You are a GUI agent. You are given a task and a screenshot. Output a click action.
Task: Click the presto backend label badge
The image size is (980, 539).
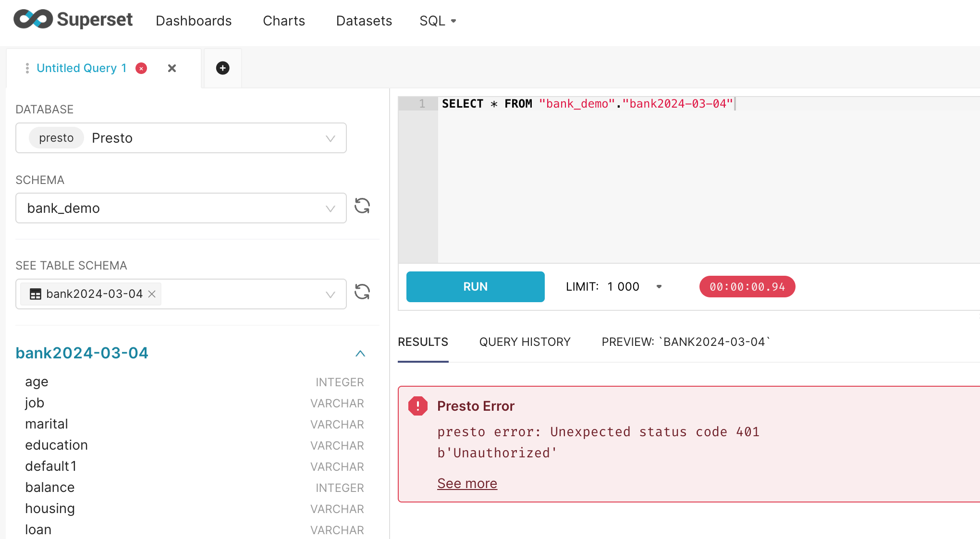click(56, 138)
